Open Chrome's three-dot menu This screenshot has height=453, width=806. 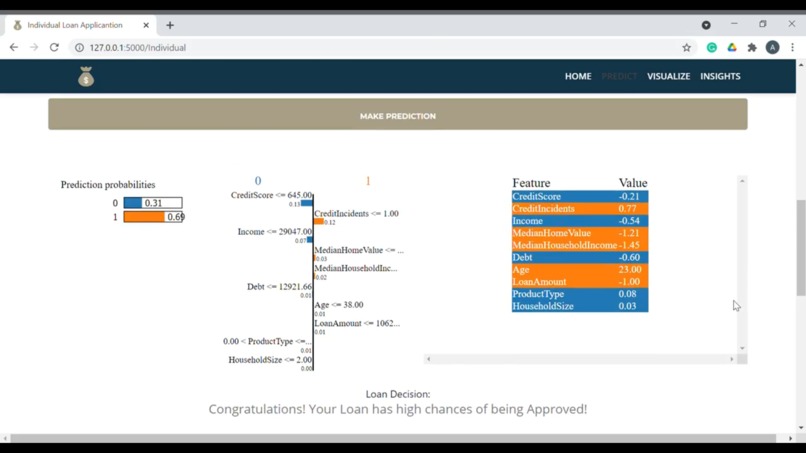(x=792, y=47)
